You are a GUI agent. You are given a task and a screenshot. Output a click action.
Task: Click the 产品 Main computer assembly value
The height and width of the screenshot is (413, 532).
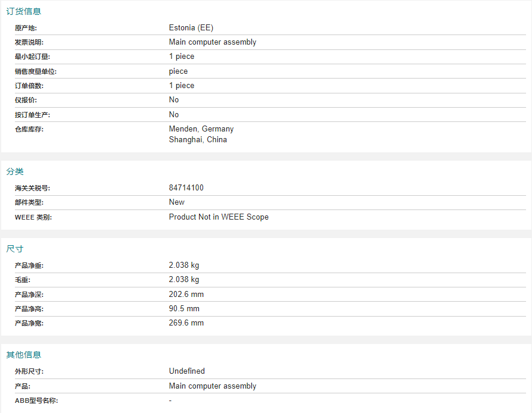coord(213,386)
